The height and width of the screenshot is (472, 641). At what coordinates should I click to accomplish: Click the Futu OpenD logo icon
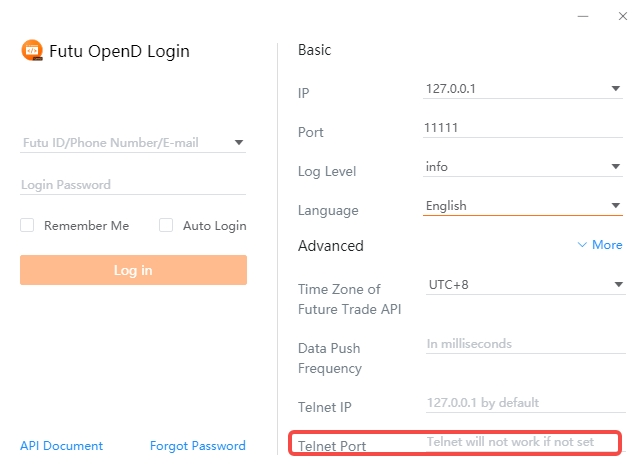(x=32, y=51)
